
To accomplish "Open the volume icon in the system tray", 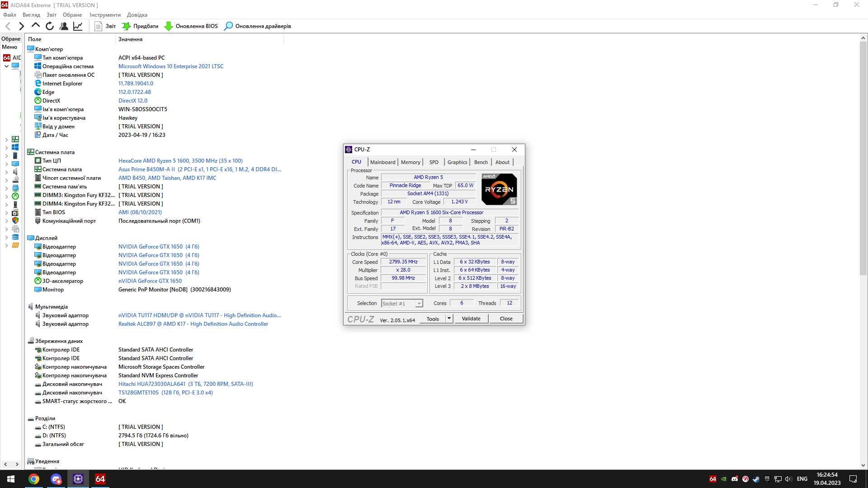I will pyautogui.click(x=788, y=479).
